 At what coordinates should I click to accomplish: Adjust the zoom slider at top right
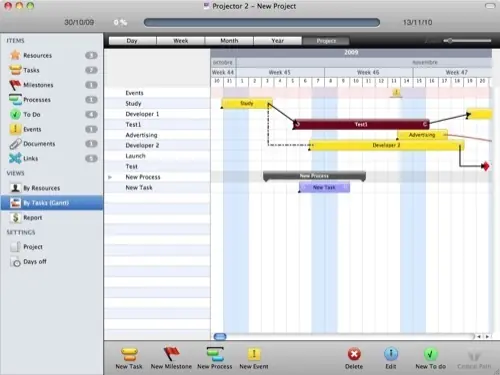point(450,41)
